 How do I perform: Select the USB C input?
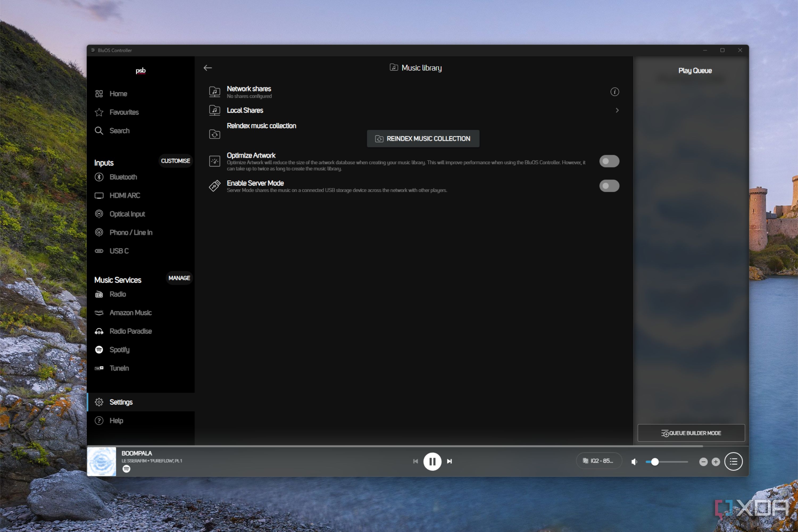point(141,251)
